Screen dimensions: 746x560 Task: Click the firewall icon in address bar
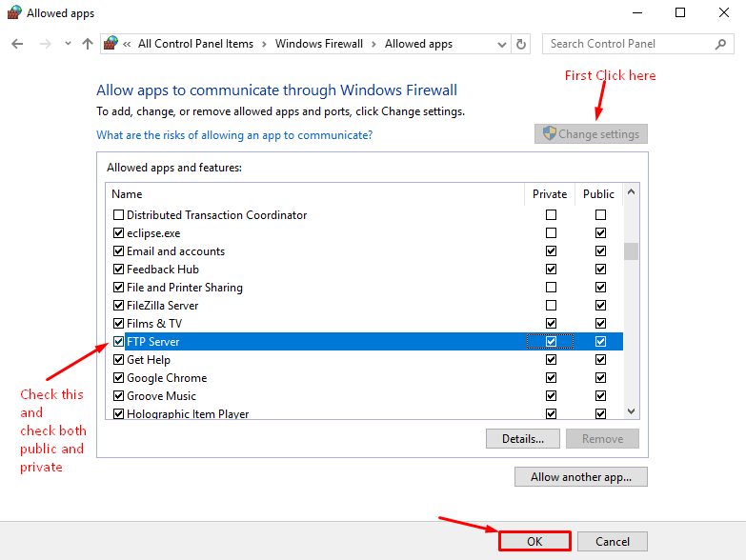[x=111, y=43]
